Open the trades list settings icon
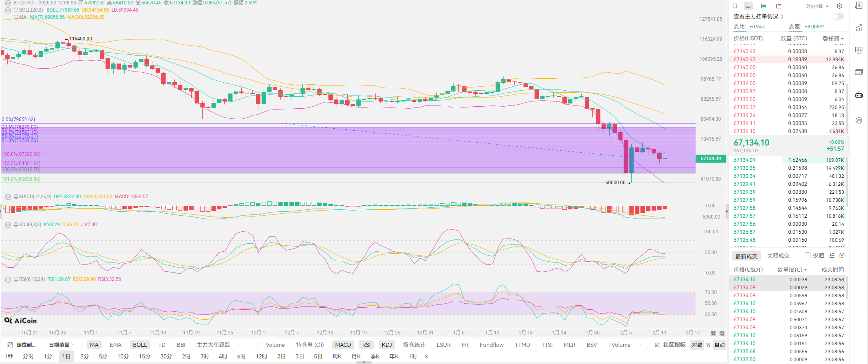 (x=842, y=255)
